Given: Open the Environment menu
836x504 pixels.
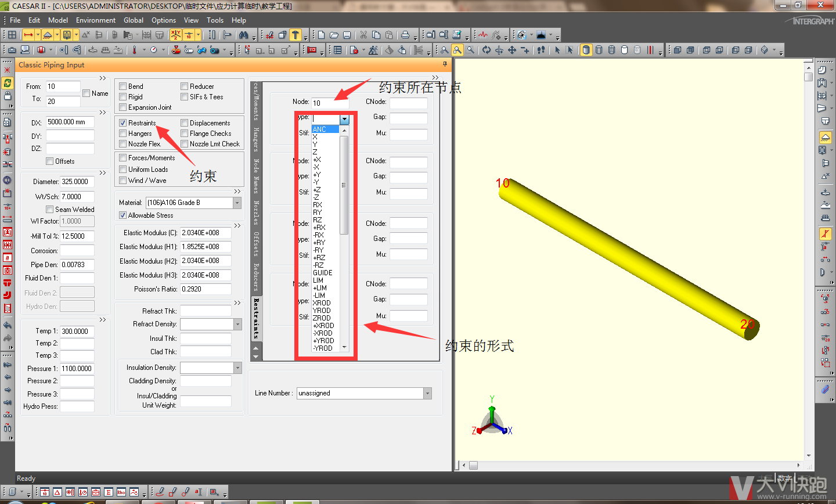Looking at the screenshot, I should [96, 20].
